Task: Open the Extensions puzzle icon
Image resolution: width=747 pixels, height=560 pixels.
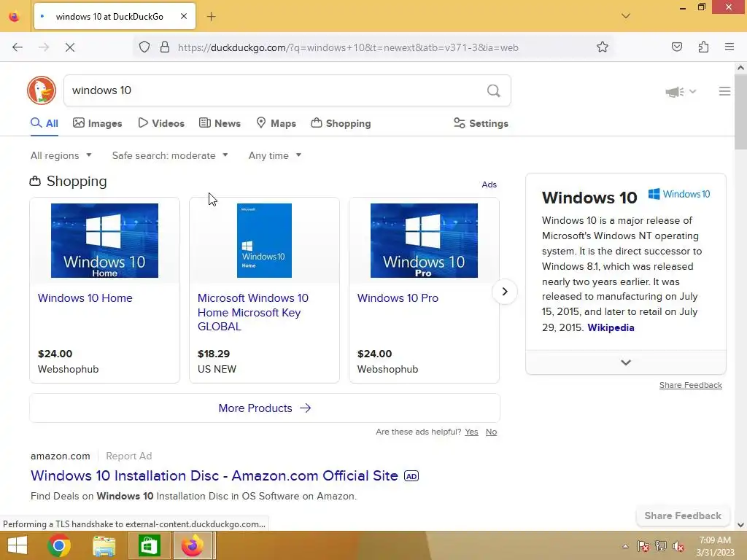Action: [703, 47]
